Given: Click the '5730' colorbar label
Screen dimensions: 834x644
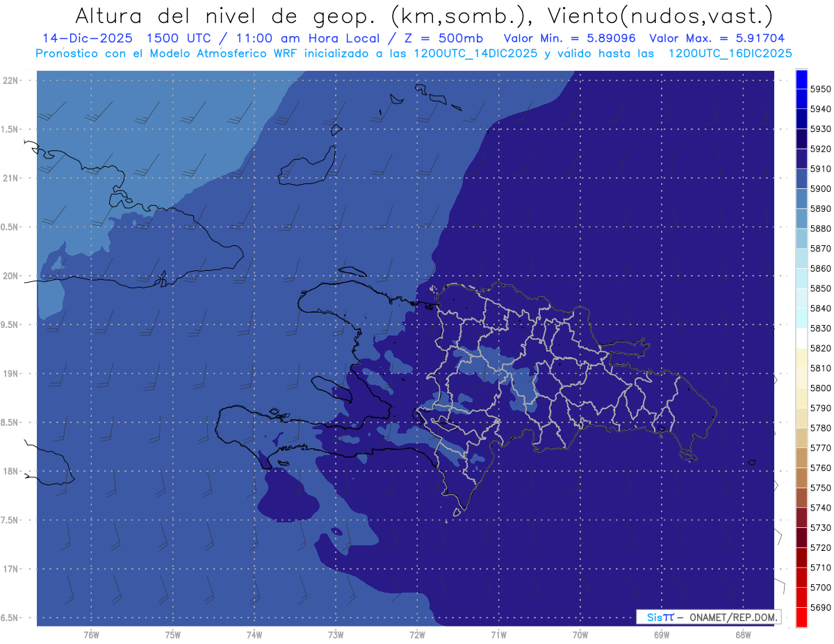Looking at the screenshot, I should pos(820,528).
